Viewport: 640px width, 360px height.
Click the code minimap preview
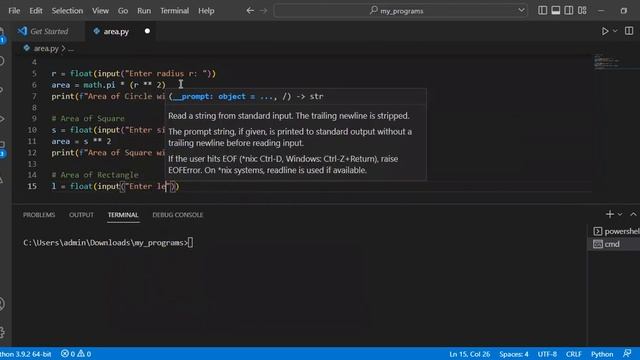607,62
